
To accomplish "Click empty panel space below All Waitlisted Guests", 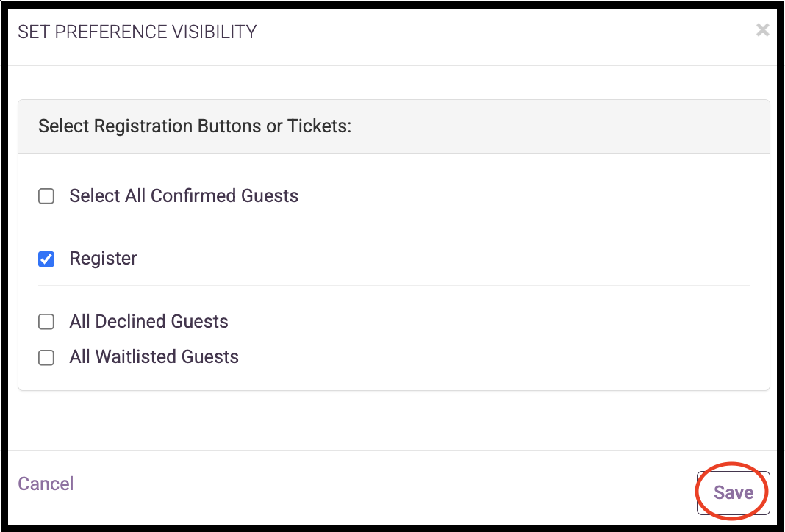I will tap(393, 379).
